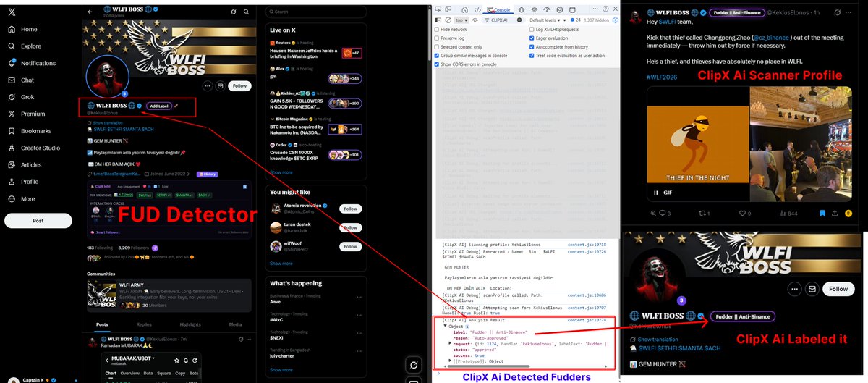Toggle the console sidebar icon
This screenshot has width=868, height=383.
click(x=438, y=20)
